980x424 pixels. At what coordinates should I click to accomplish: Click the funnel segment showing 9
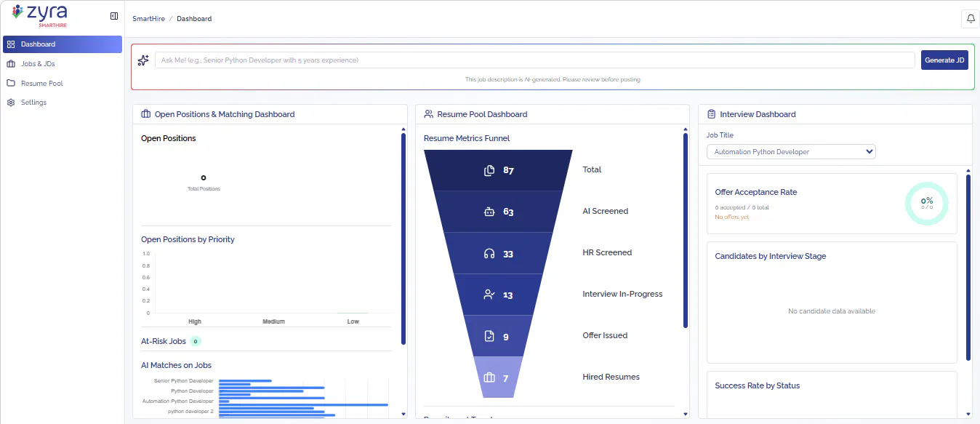pos(499,336)
